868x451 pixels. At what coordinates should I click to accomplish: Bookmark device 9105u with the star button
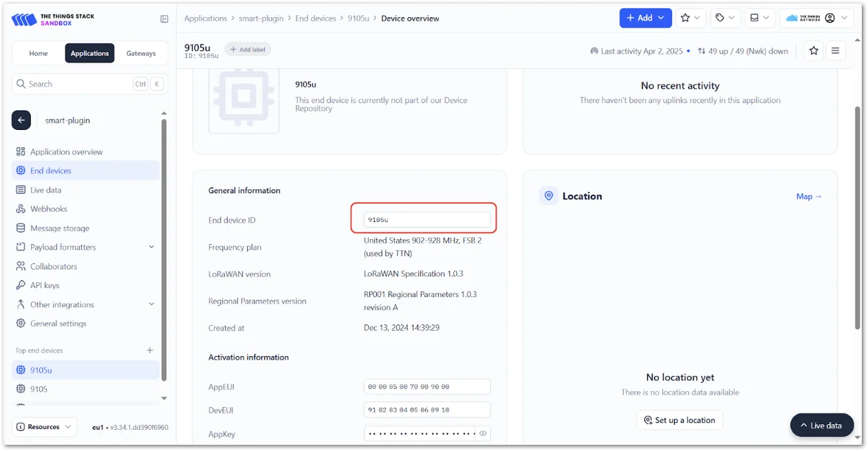point(814,50)
